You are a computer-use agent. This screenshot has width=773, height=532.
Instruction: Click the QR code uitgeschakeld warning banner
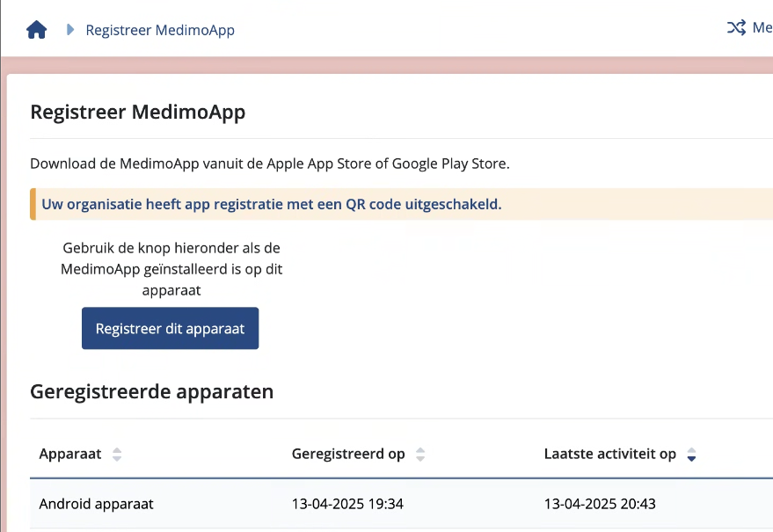coord(272,204)
